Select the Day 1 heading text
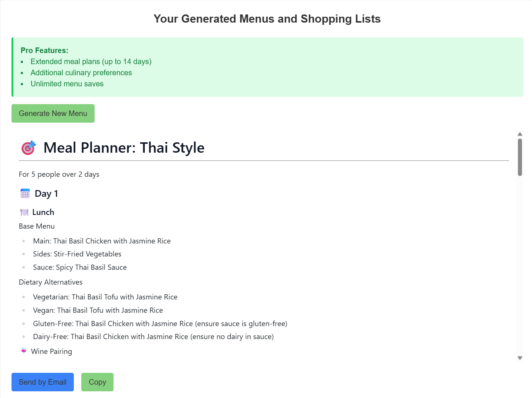The height and width of the screenshot is (398, 532). click(x=46, y=193)
